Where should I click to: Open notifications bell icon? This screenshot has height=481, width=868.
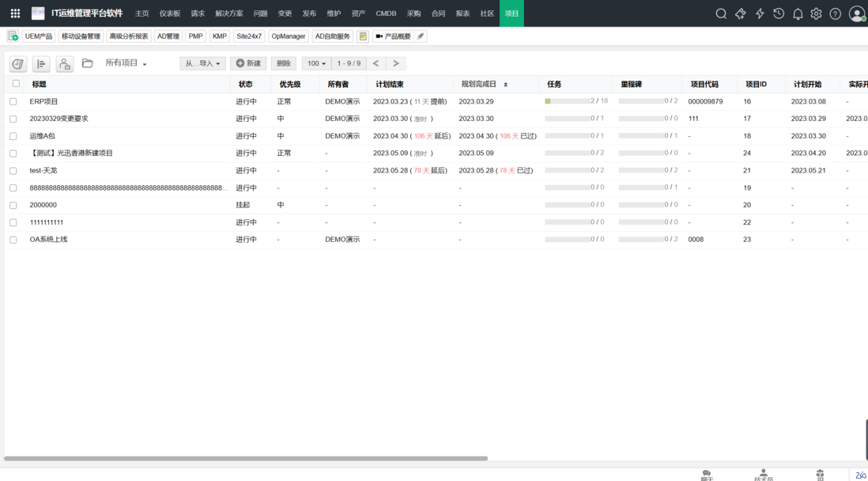pyautogui.click(x=798, y=14)
